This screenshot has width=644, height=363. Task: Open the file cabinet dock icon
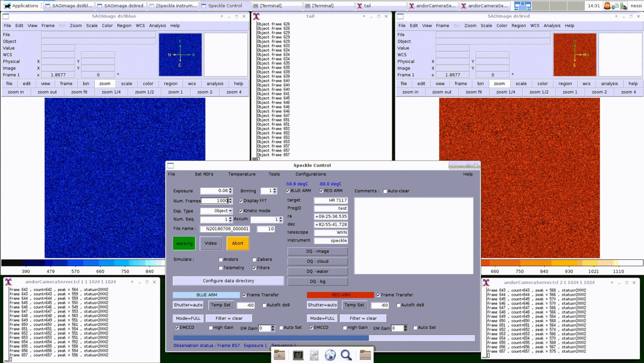point(314,355)
